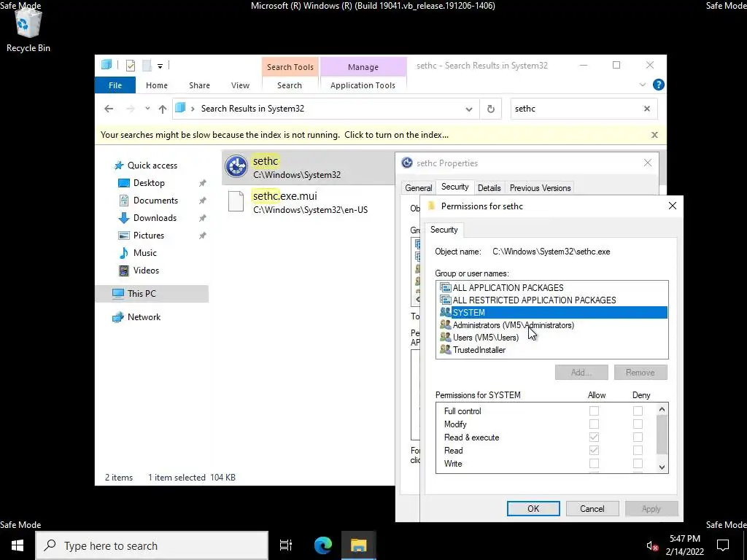747x560 pixels.
Task: Toggle Full control Allow checkbox
Action: click(x=594, y=411)
